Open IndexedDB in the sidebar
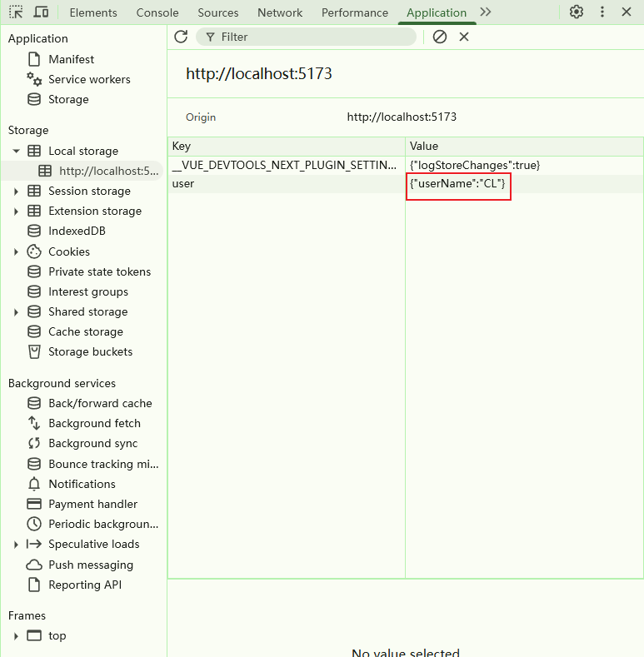The width and height of the screenshot is (644, 657). (77, 231)
